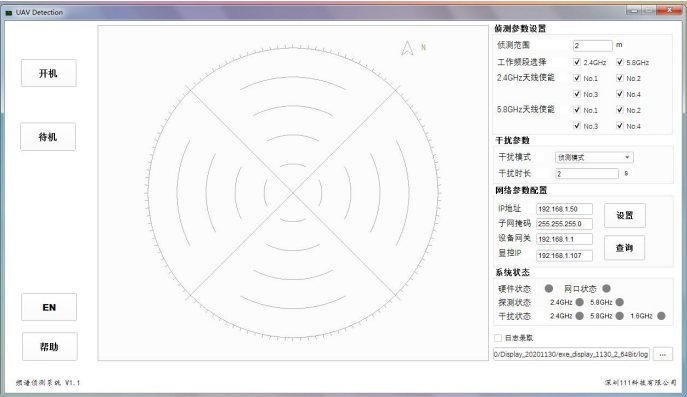Click the 侦测参数设置 section heading
Screen dimensions: 687x397
tap(520, 28)
